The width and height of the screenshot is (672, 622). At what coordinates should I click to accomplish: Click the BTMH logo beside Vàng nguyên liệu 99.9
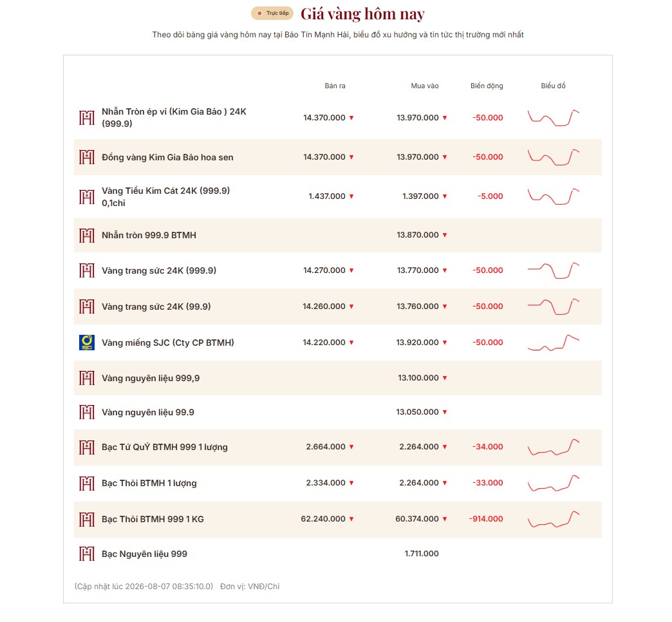[x=86, y=412]
